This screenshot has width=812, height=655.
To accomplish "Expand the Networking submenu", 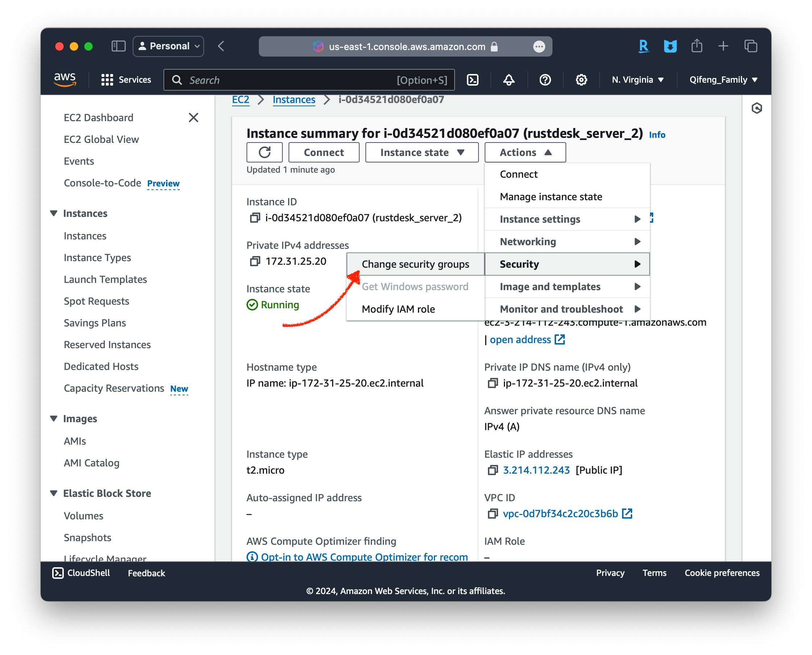I will click(567, 242).
